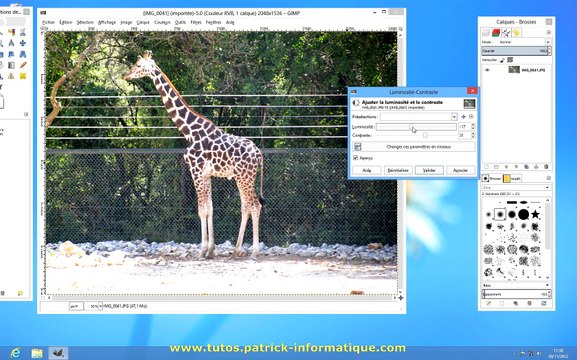Select the IMG_0041.JPG layer name
Viewport: 577px width, 360px height.
(533, 70)
